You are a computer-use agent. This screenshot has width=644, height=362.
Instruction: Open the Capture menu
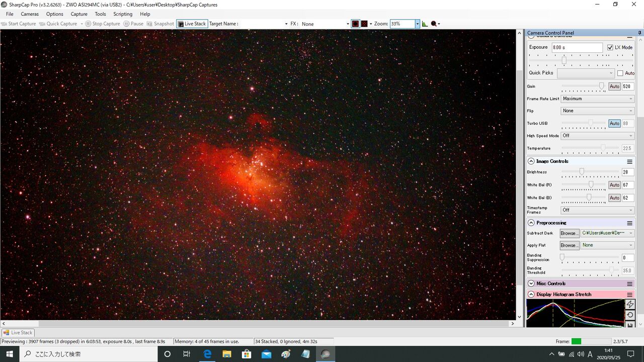click(79, 14)
